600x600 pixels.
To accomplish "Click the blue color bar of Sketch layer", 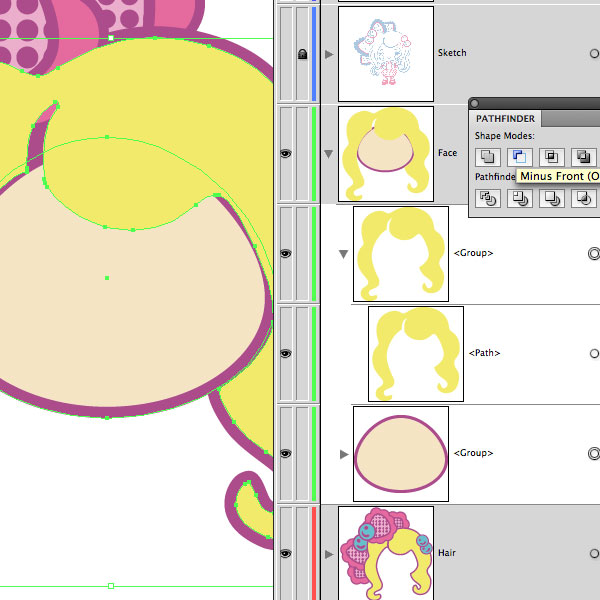I will (314, 54).
